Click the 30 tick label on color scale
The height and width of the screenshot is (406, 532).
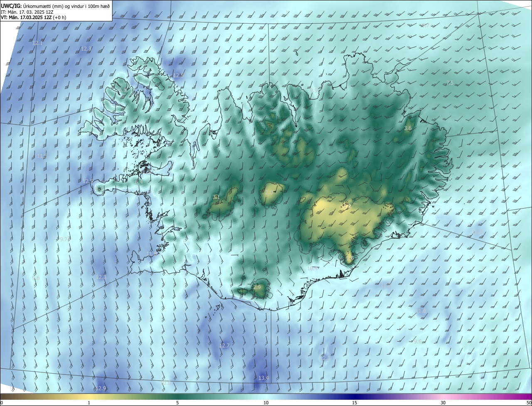tap(443, 403)
